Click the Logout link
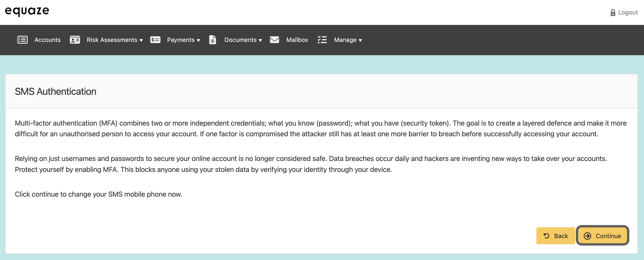 (628, 13)
